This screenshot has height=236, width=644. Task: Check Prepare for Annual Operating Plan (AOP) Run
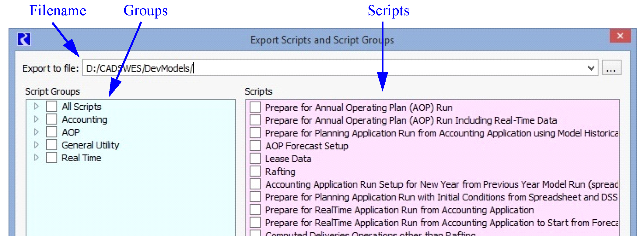255,107
